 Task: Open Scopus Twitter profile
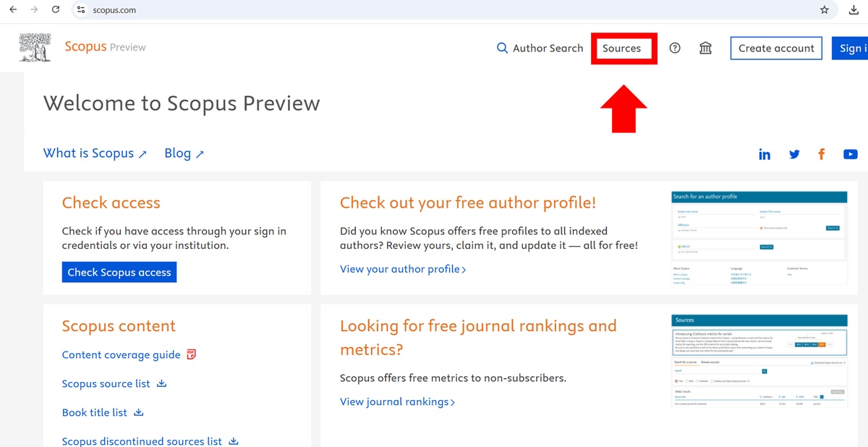coord(793,153)
